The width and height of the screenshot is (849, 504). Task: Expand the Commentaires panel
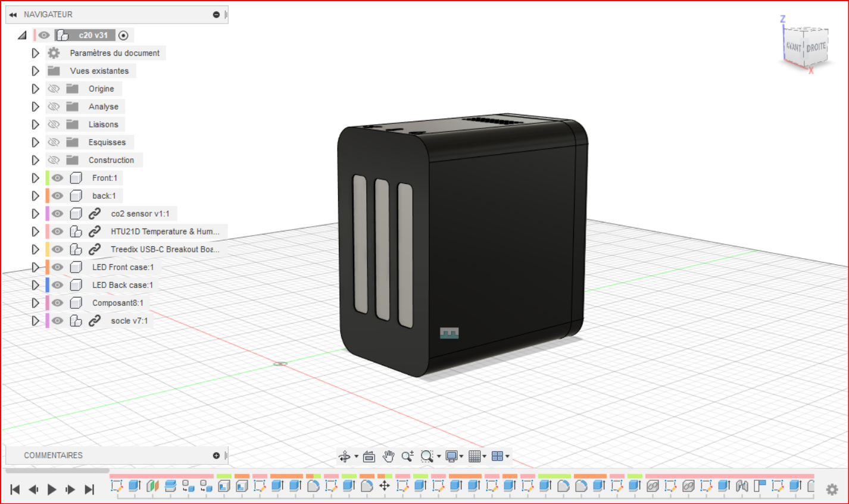coord(216,455)
